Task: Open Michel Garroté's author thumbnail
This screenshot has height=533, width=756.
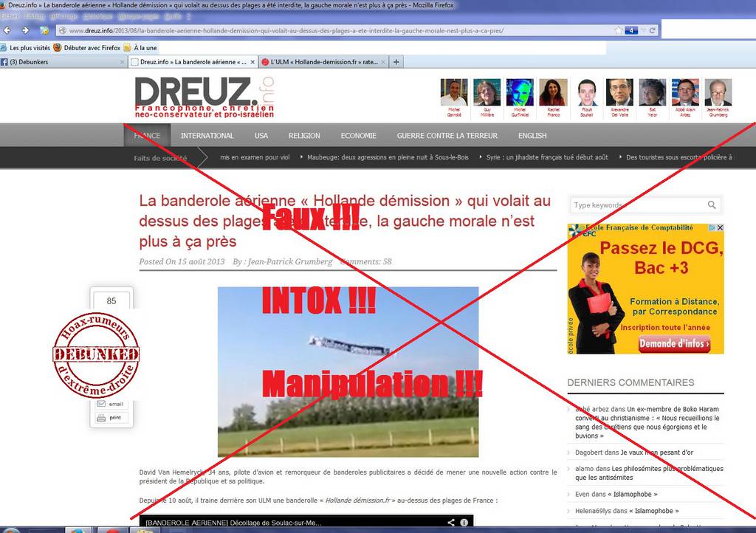Action: point(454,92)
